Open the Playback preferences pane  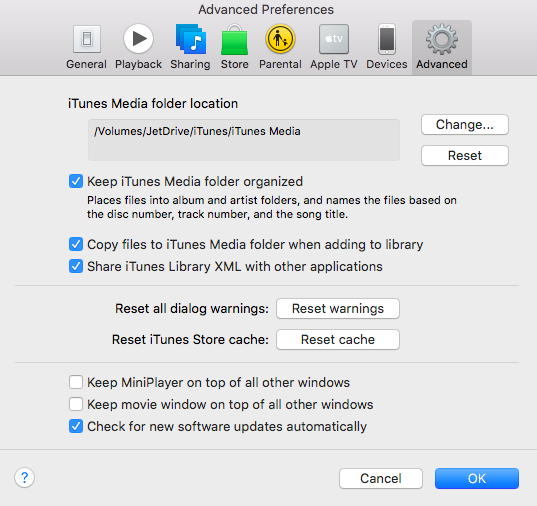click(x=138, y=47)
